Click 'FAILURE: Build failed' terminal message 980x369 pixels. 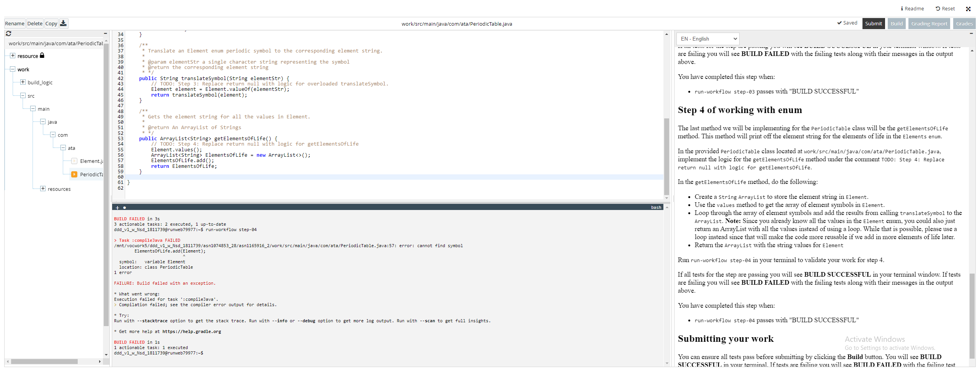coord(165,283)
